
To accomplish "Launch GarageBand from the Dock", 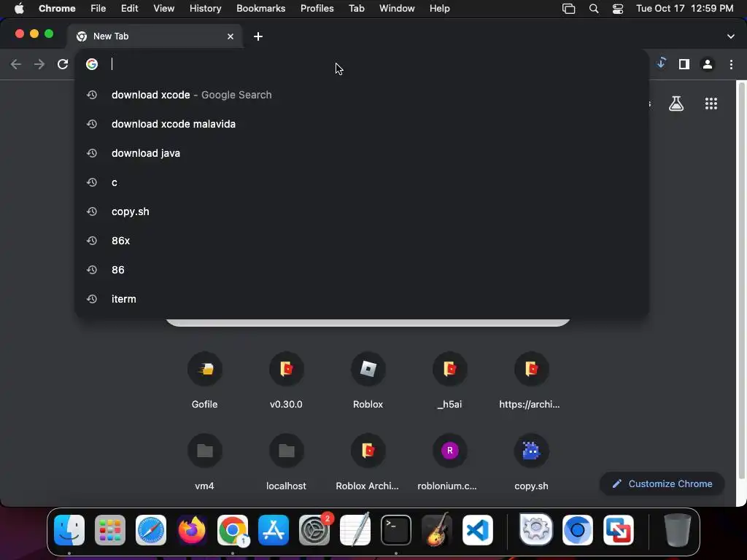I will coord(437,530).
